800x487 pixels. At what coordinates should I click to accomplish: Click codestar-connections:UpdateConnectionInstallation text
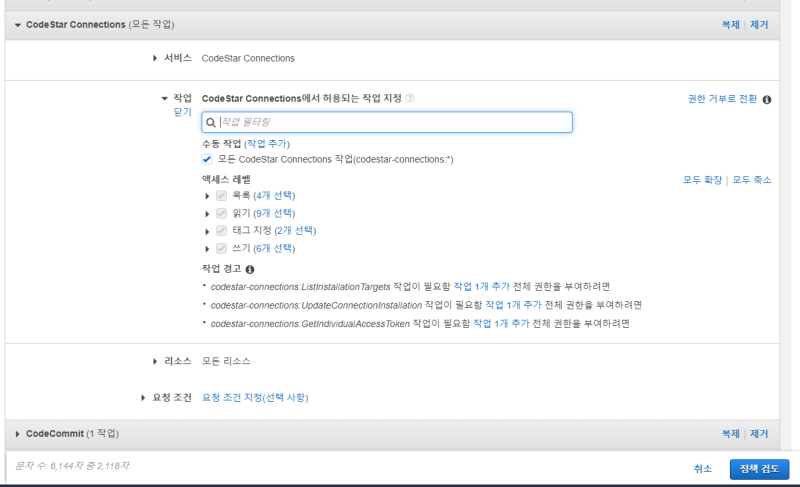point(316,305)
